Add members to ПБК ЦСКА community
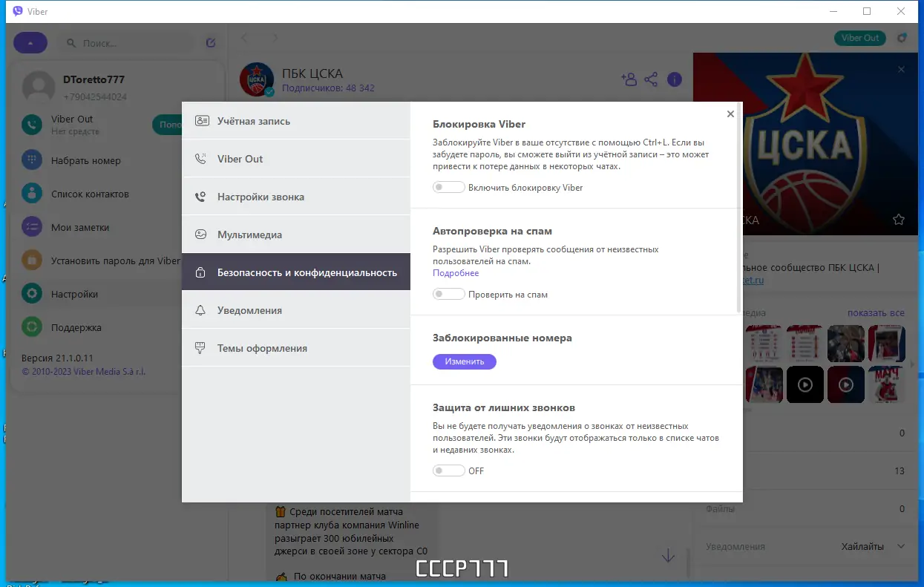 coord(629,79)
